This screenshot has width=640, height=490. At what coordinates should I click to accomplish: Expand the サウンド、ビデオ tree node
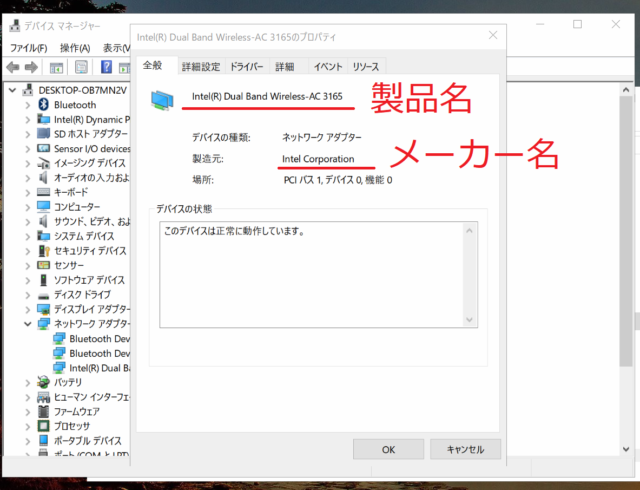27,222
